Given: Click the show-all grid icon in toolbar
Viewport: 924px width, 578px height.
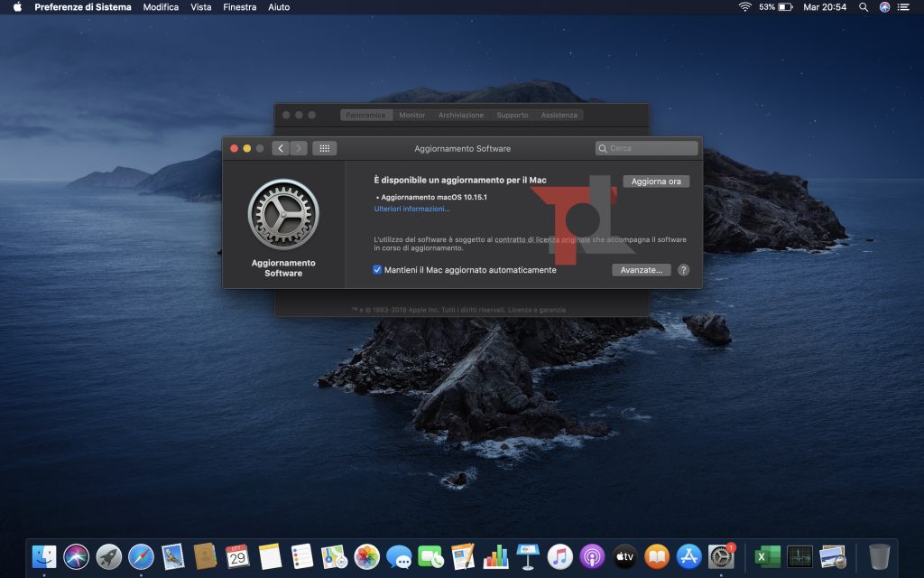Looking at the screenshot, I should coord(324,148).
